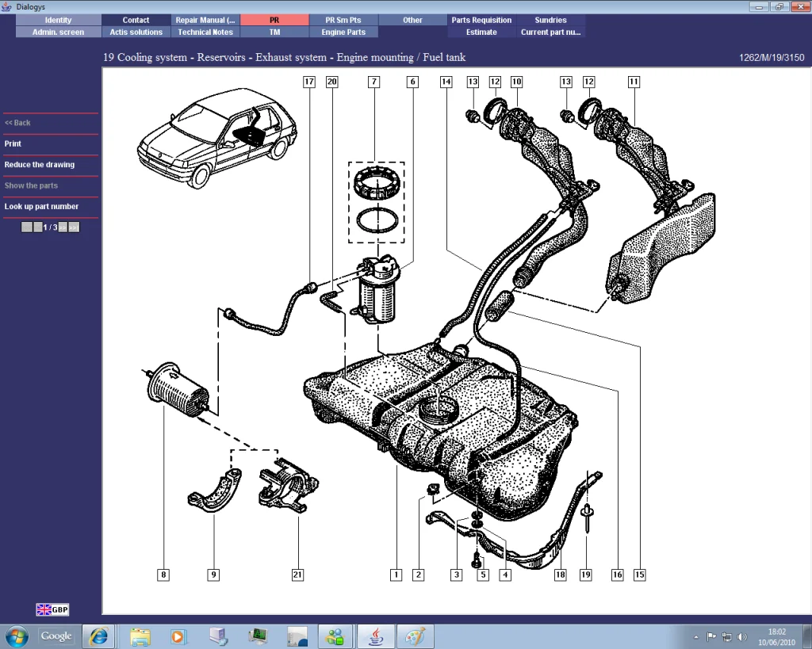This screenshot has height=649, width=812.
Task: Click the volume tray icon
Action: tap(742, 636)
